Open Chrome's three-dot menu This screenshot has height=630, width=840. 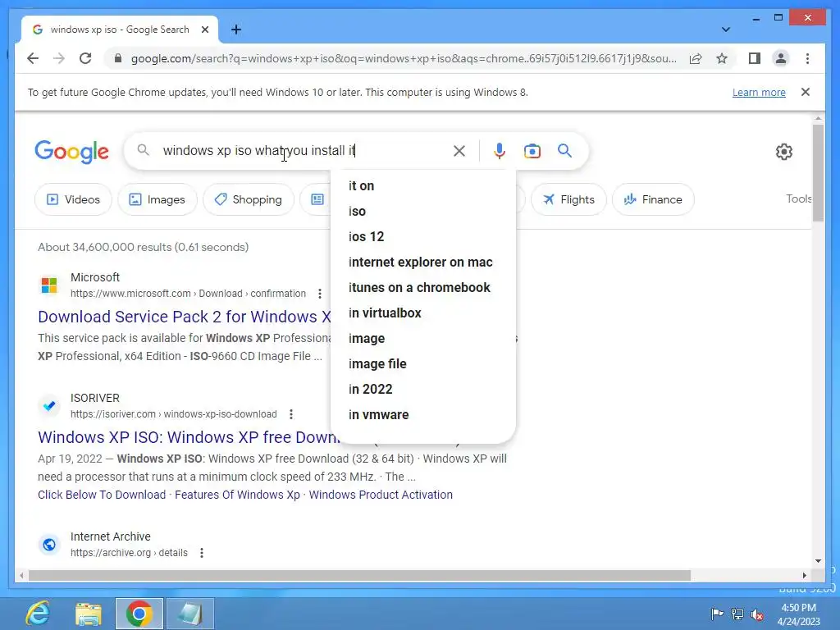click(x=807, y=58)
